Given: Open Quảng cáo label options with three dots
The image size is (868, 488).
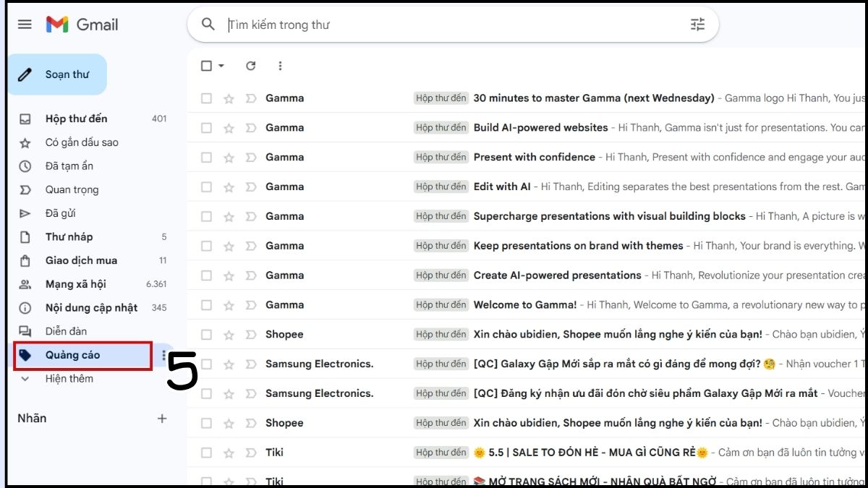Looking at the screenshot, I should point(165,355).
